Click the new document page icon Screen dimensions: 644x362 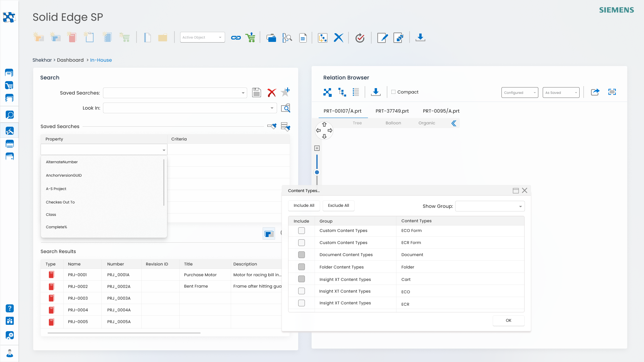tap(147, 38)
